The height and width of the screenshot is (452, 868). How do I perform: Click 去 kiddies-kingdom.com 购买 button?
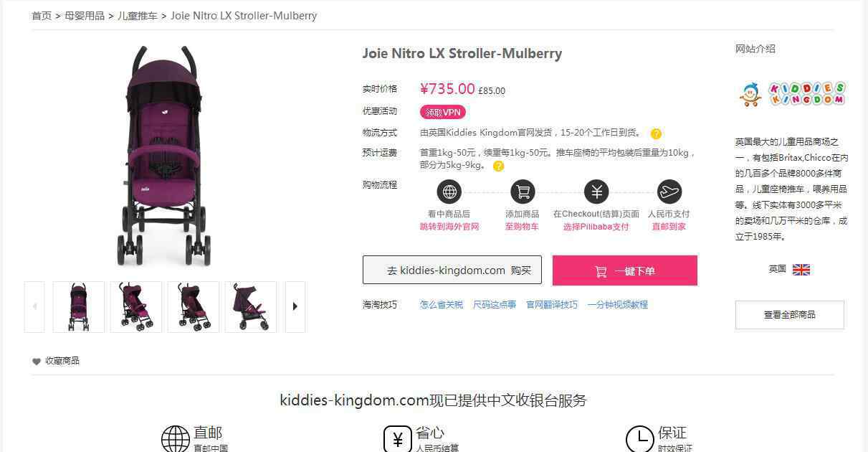tap(452, 270)
